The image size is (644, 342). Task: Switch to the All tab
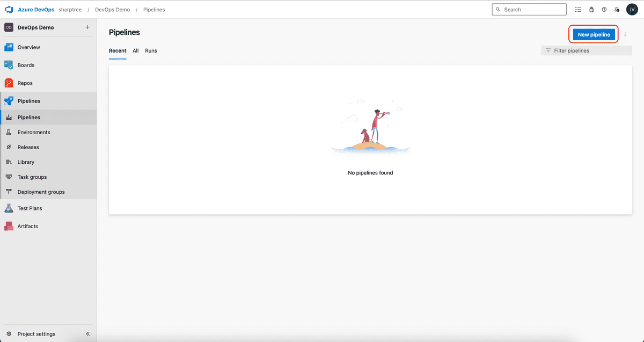135,50
